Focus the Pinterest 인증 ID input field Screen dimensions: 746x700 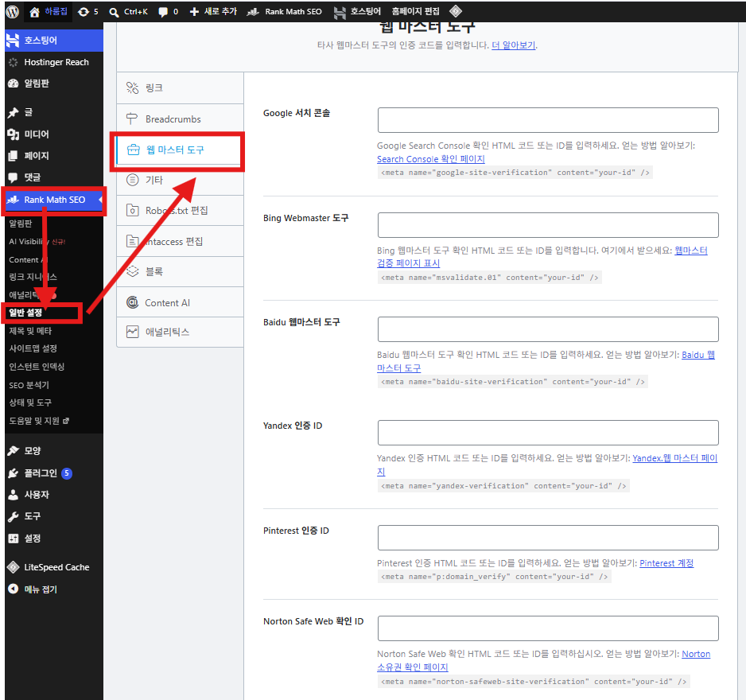point(548,538)
